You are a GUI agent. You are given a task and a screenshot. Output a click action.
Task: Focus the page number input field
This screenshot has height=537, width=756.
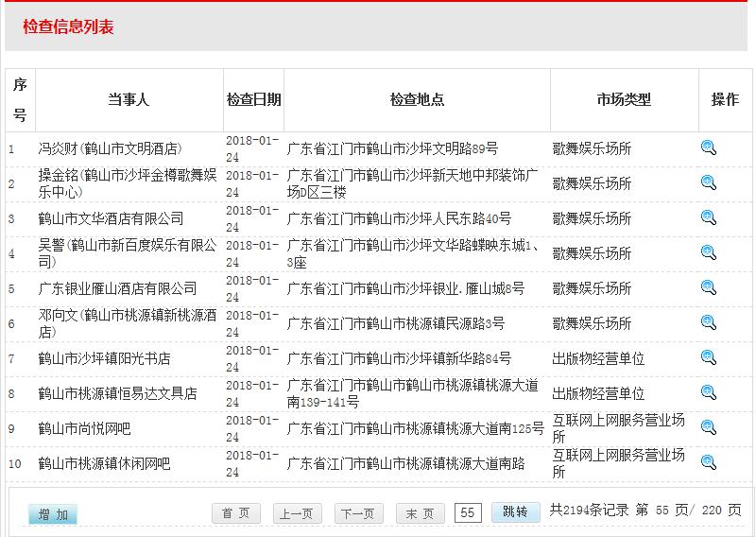(468, 512)
